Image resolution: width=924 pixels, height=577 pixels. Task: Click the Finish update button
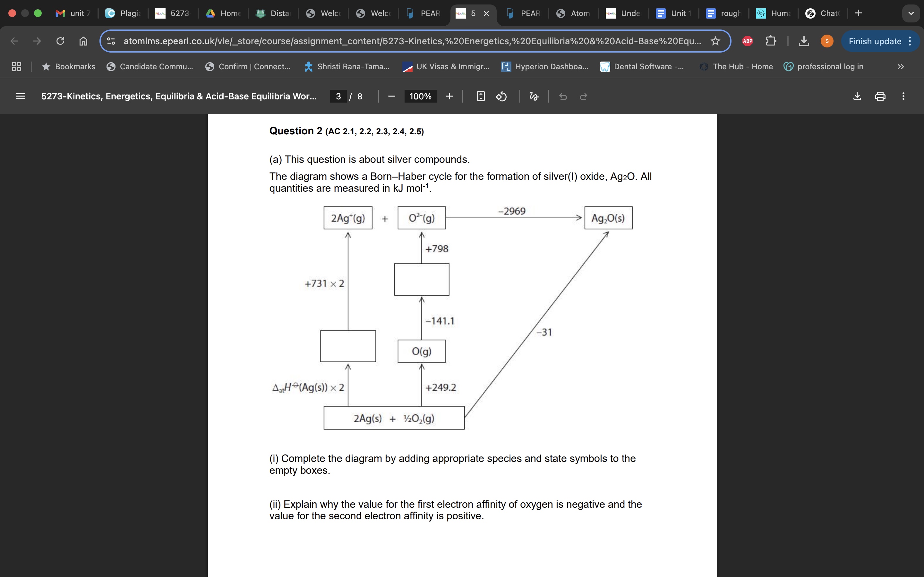[874, 41]
